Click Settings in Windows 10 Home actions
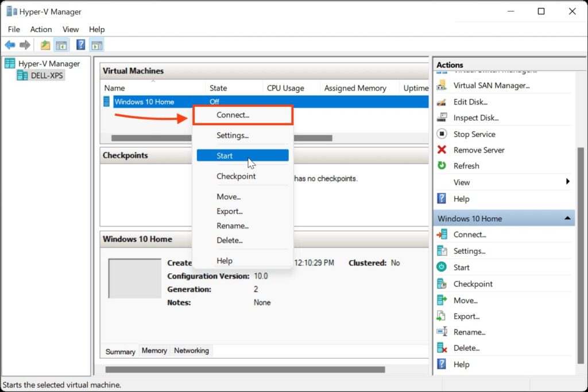 click(x=469, y=251)
